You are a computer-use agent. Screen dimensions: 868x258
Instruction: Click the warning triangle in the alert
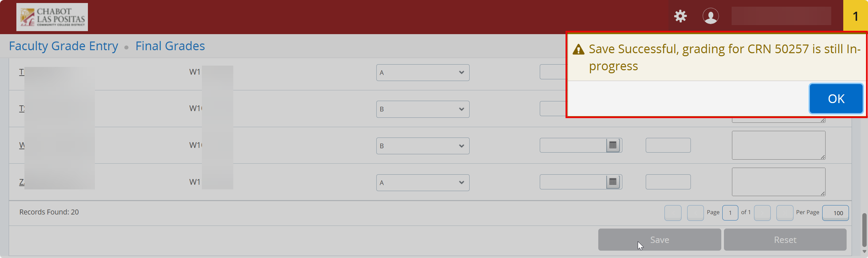578,49
